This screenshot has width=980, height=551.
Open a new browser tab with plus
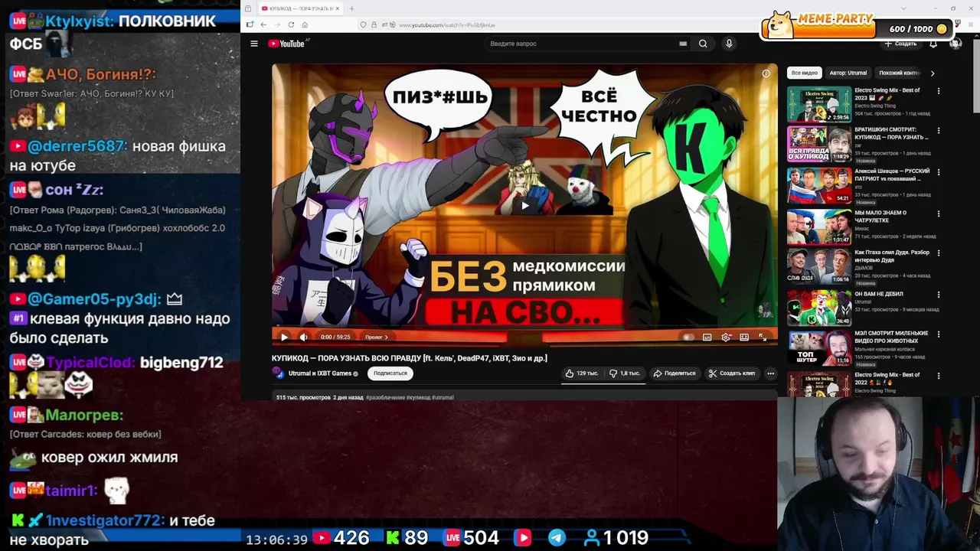(x=351, y=8)
